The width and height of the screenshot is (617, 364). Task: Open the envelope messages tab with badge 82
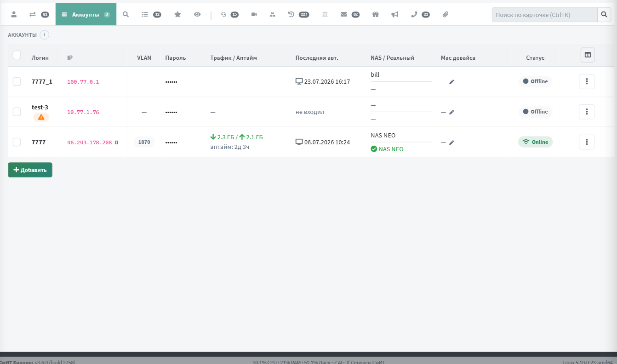350,15
